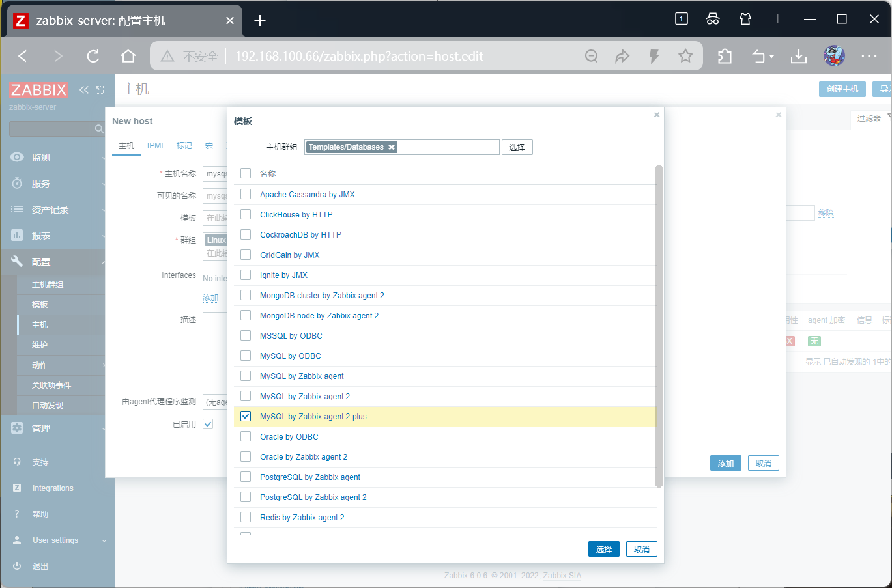Click the 创建主机 create host button
The width and height of the screenshot is (892, 588).
click(842, 89)
